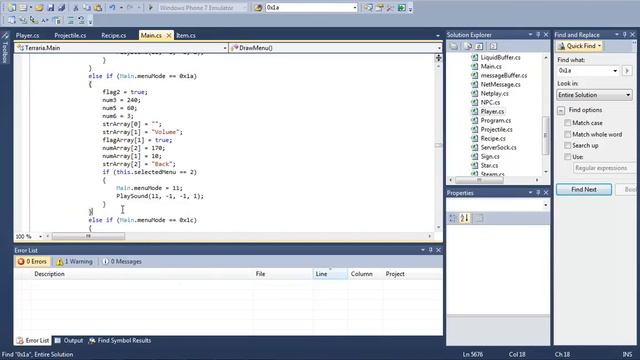Viewport: 640px width, 360px height.
Task: Click Show All Files icon in Solution Explorer
Action: (x=468, y=46)
